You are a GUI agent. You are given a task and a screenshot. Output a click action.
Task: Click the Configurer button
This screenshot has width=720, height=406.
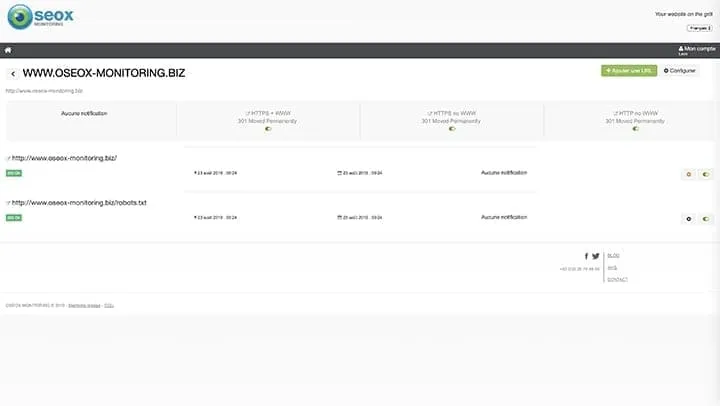tap(680, 71)
